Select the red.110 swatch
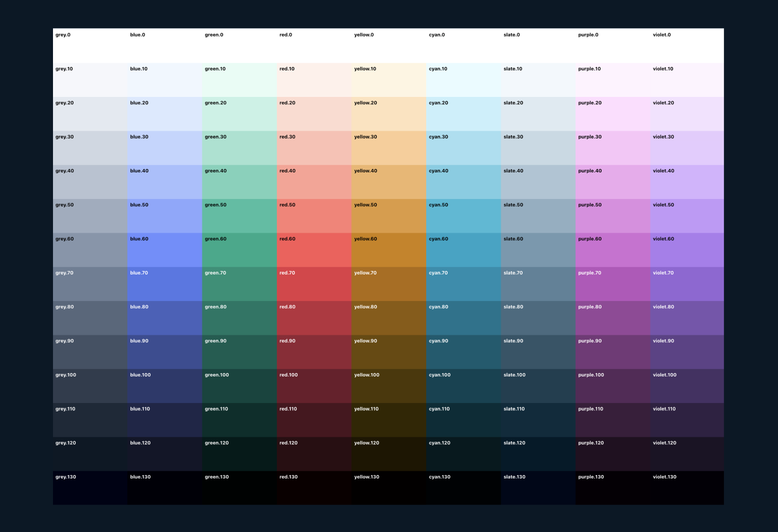The height and width of the screenshot is (532, 778). tap(314, 420)
